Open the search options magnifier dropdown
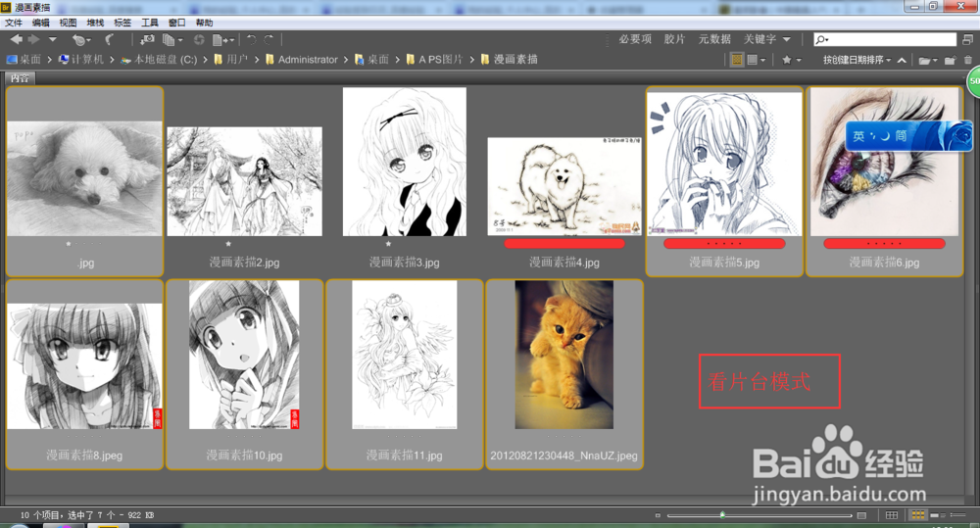Image resolution: width=980 pixels, height=528 pixels. [x=822, y=39]
